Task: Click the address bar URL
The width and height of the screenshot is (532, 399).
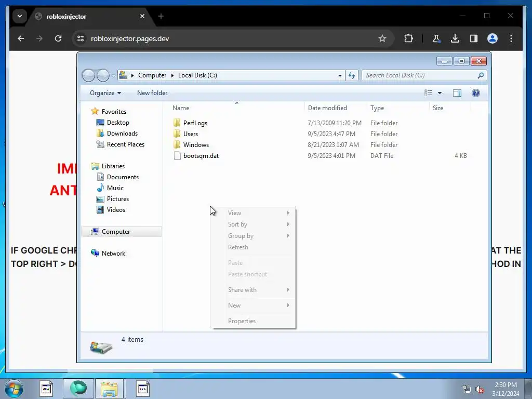Action: click(x=130, y=38)
